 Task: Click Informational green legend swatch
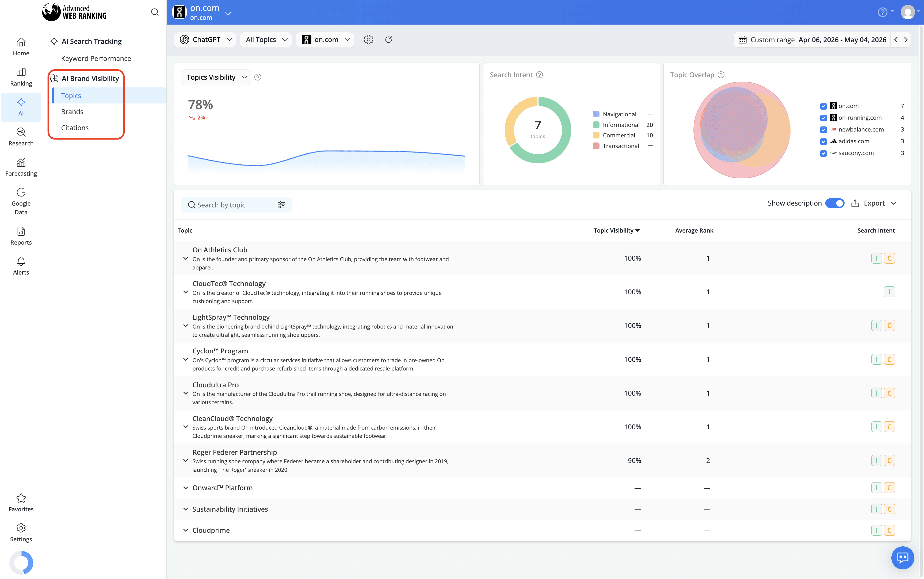point(596,125)
